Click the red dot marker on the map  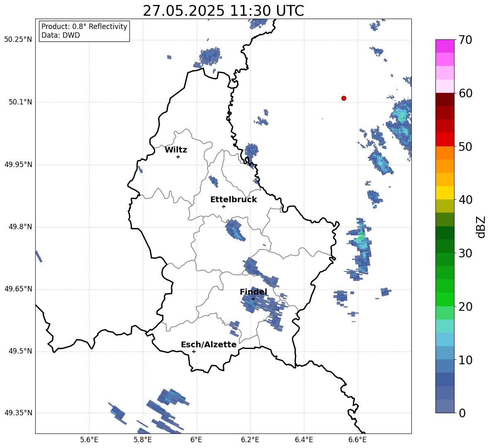[x=344, y=98]
